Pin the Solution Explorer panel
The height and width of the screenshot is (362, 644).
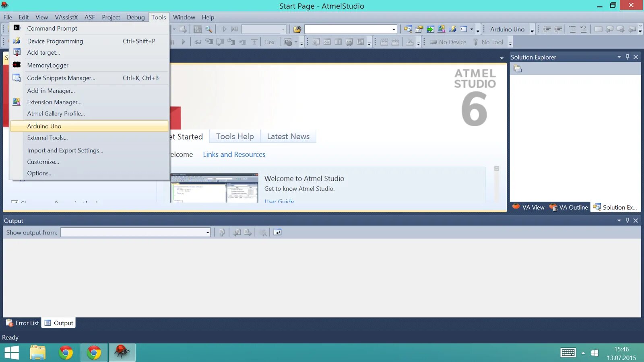(627, 57)
